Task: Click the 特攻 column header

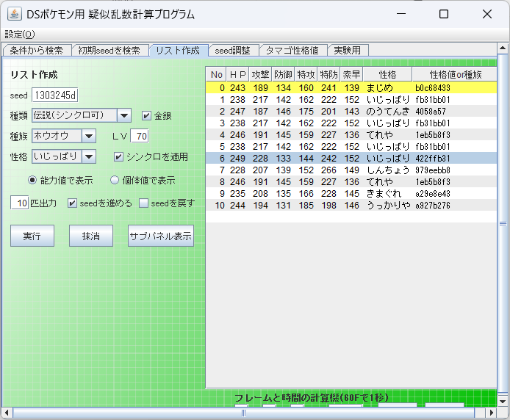Action: pyautogui.click(x=306, y=74)
